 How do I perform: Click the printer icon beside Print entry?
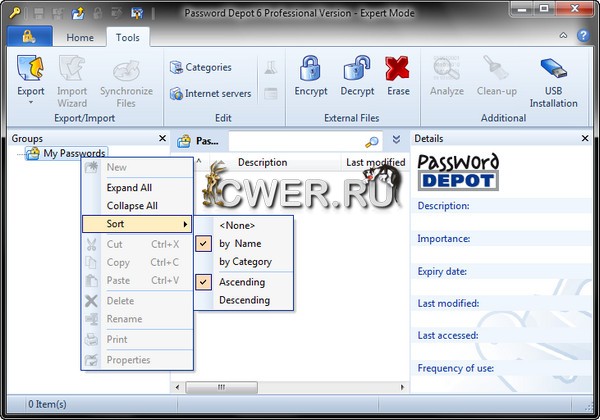click(x=91, y=339)
